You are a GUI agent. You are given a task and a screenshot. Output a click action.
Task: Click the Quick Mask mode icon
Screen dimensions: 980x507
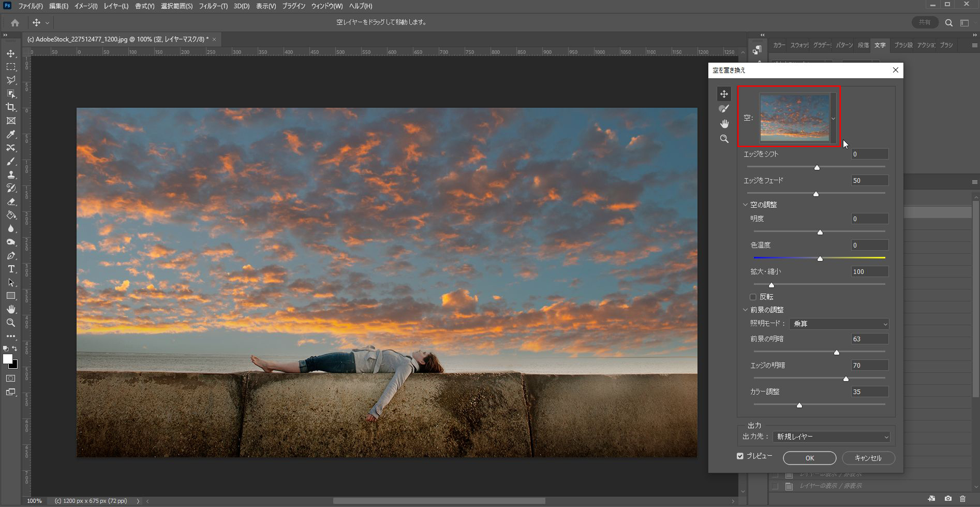pos(11,379)
